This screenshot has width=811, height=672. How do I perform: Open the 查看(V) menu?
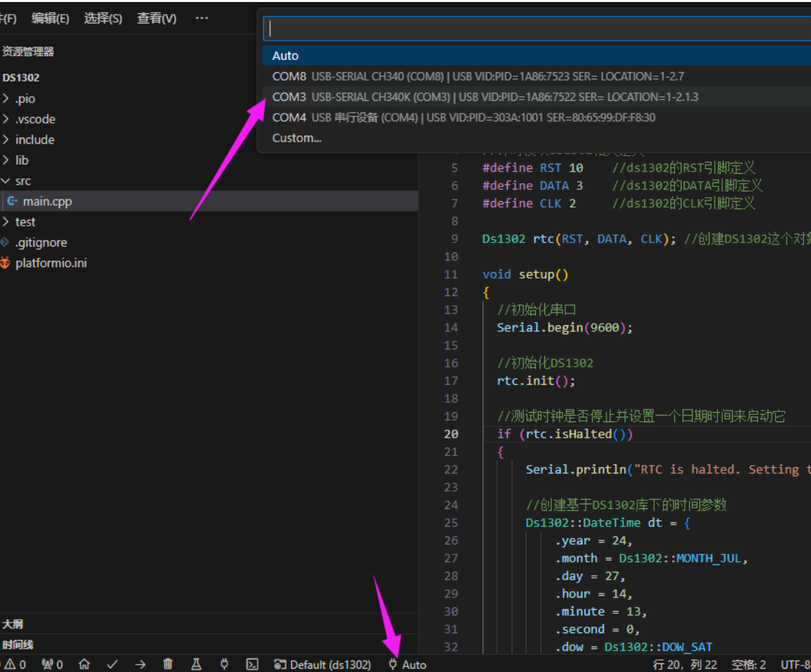156,18
